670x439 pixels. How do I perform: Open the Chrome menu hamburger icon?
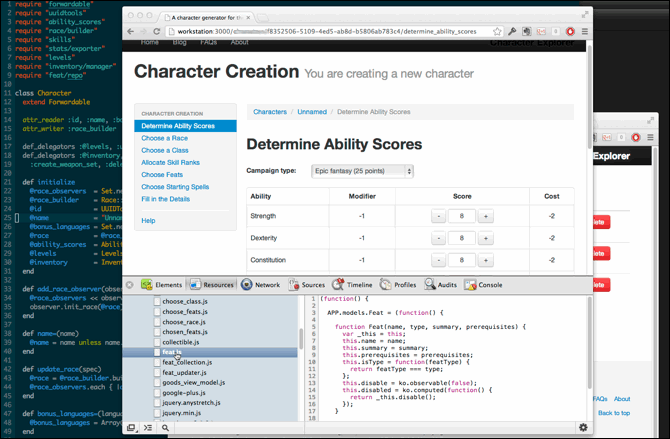(x=585, y=32)
